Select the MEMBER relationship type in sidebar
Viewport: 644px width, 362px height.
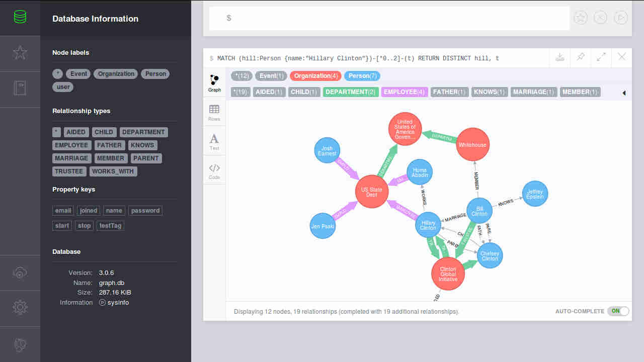click(x=111, y=158)
